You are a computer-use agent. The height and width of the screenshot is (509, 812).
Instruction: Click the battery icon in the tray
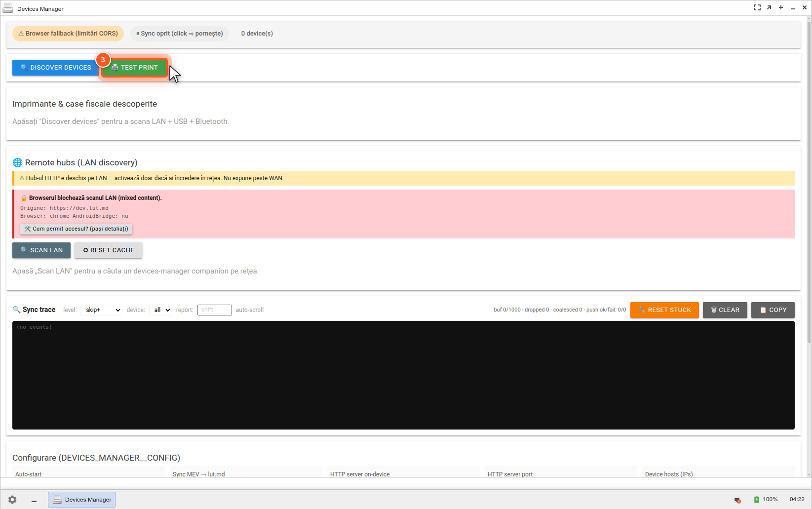point(756,500)
